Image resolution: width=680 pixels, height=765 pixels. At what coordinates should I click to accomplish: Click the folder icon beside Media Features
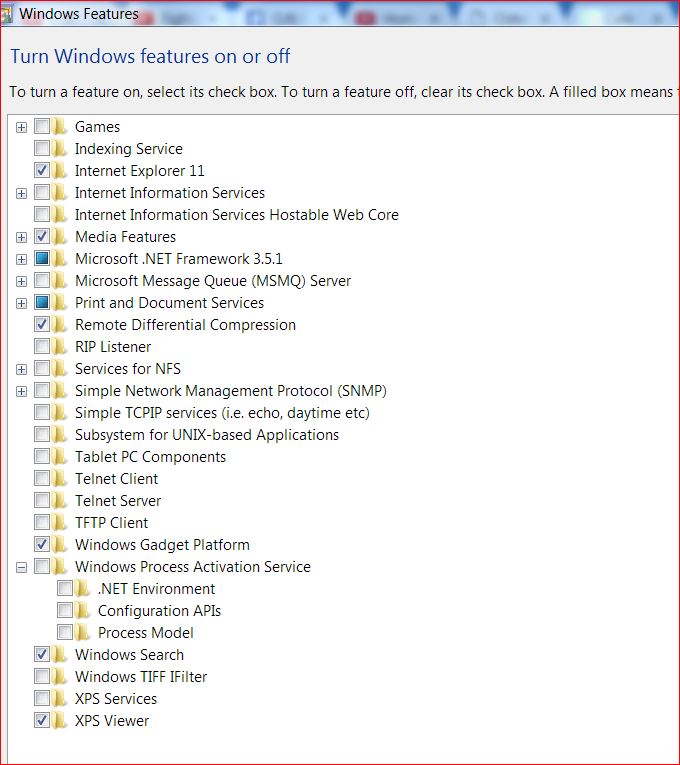tap(60, 237)
